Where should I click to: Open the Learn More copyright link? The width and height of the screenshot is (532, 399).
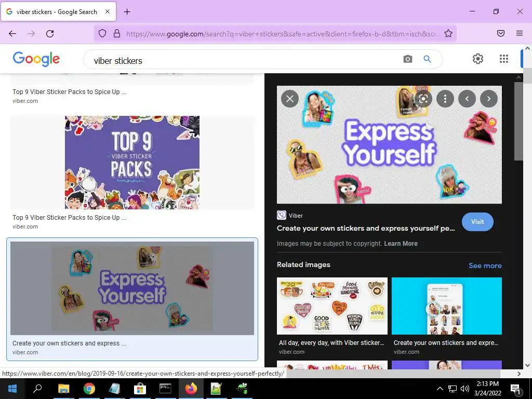401,243
